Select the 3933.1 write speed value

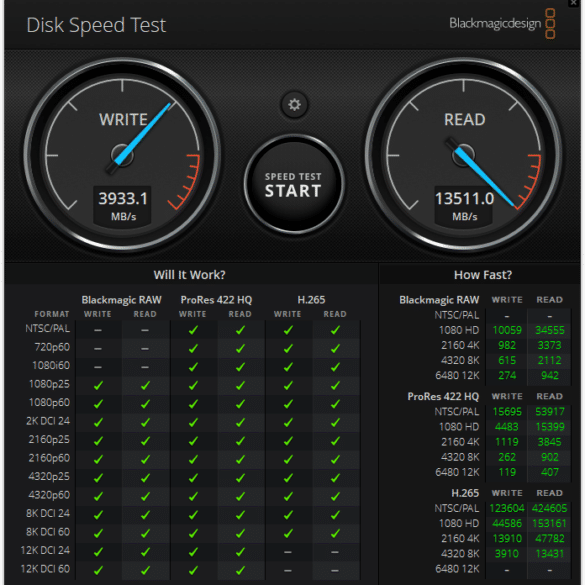click(123, 198)
